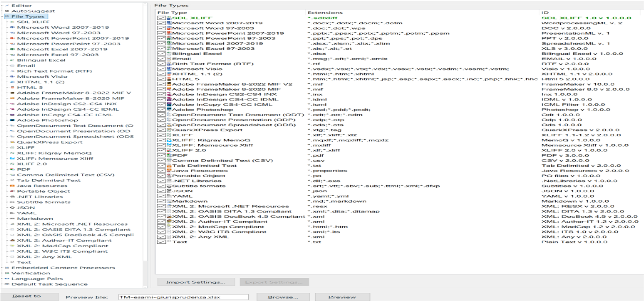The image size is (644, 301).
Task: Click the File Types node icon in the tree
Action: pos(7,16)
